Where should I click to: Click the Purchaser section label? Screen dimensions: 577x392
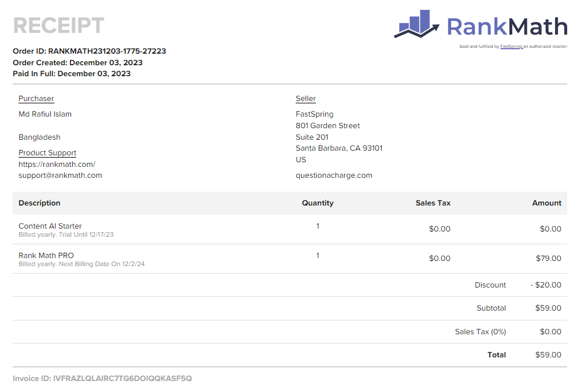pyautogui.click(x=36, y=99)
